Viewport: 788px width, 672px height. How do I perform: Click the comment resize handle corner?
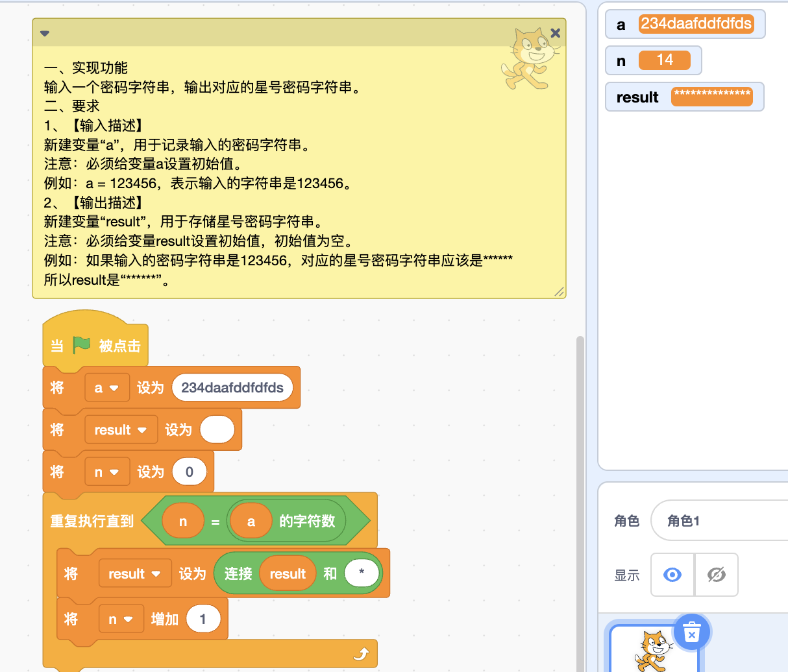click(x=559, y=292)
